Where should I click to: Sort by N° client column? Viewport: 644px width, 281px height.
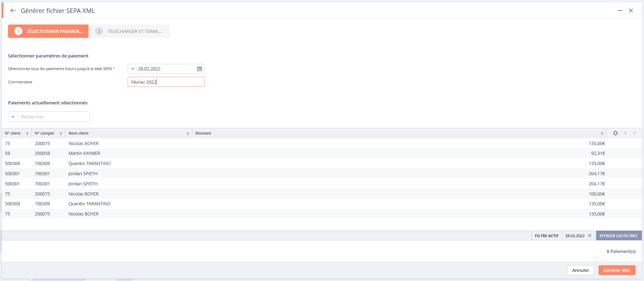(27, 133)
